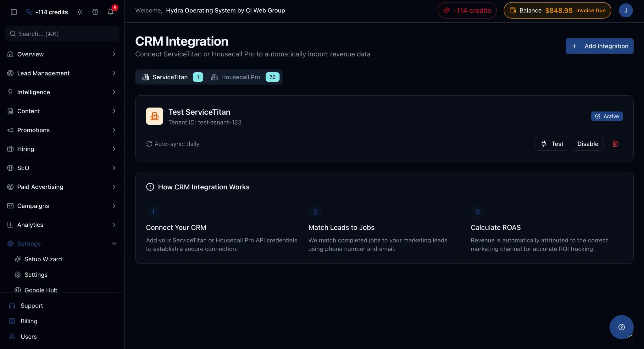Click the Users people icon
This screenshot has height=349, width=644.
click(12, 336)
